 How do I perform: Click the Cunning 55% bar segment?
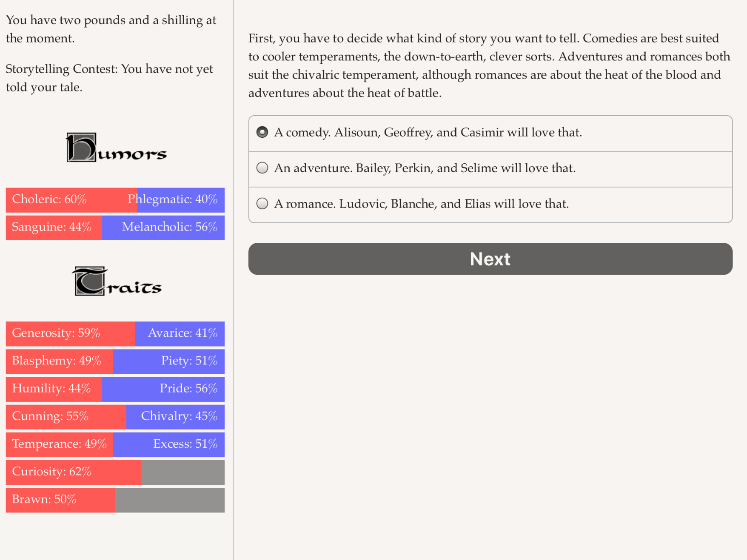66,417
